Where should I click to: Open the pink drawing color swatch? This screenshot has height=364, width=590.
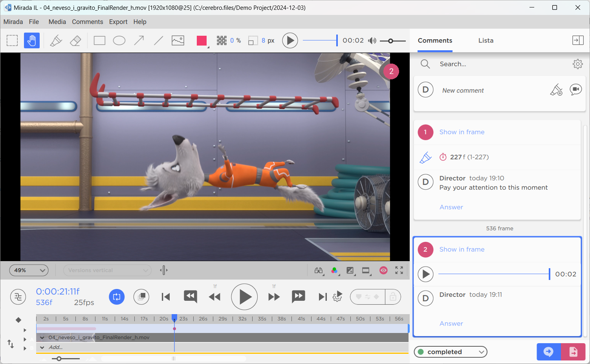point(202,41)
